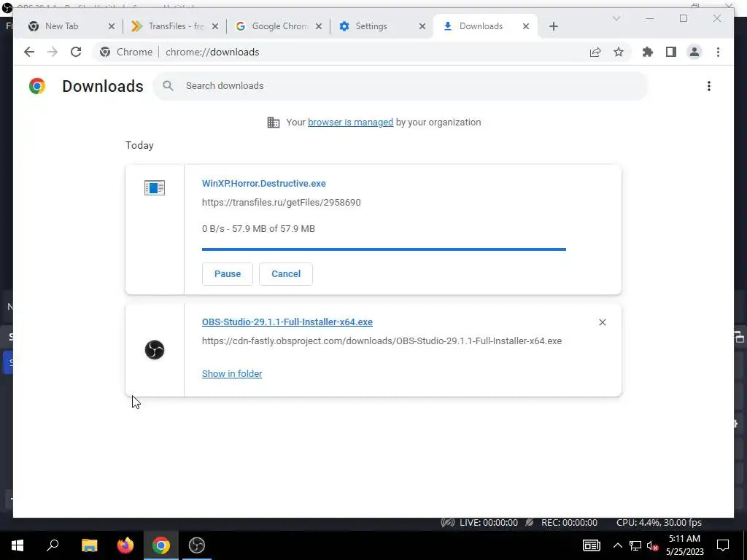Launch Firefox from the taskbar
The height and width of the screenshot is (560, 747).
125,545
